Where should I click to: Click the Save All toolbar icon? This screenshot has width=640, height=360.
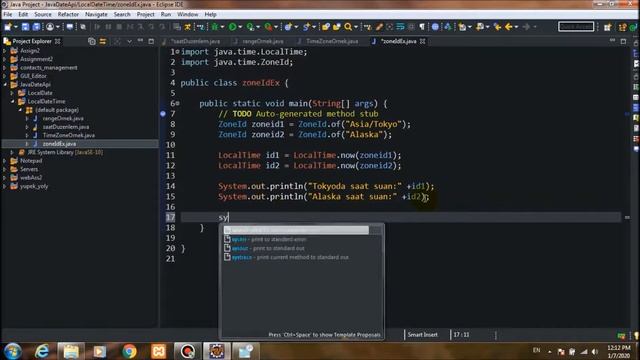36,27
